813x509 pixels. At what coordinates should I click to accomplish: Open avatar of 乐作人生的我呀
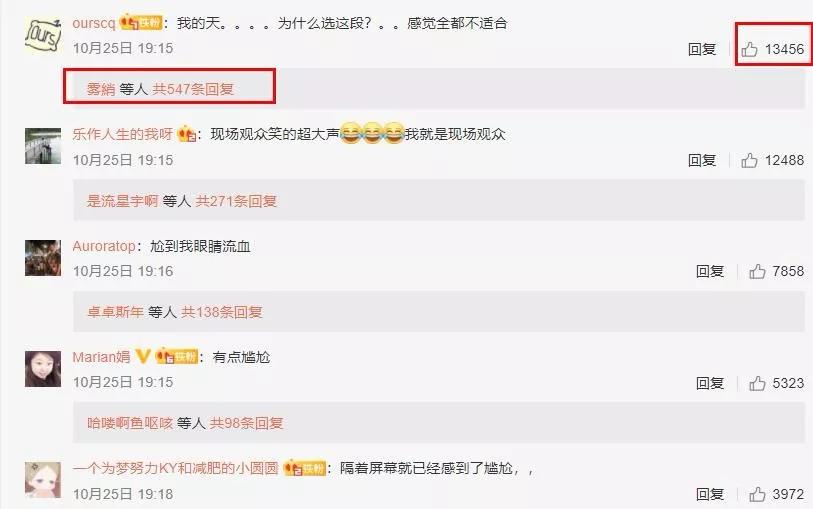point(43,146)
